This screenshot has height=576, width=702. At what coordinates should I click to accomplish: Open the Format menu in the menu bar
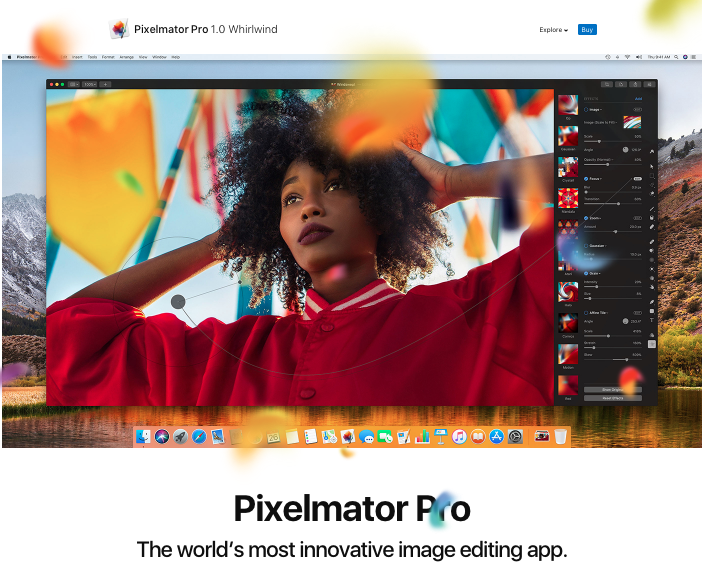(108, 57)
